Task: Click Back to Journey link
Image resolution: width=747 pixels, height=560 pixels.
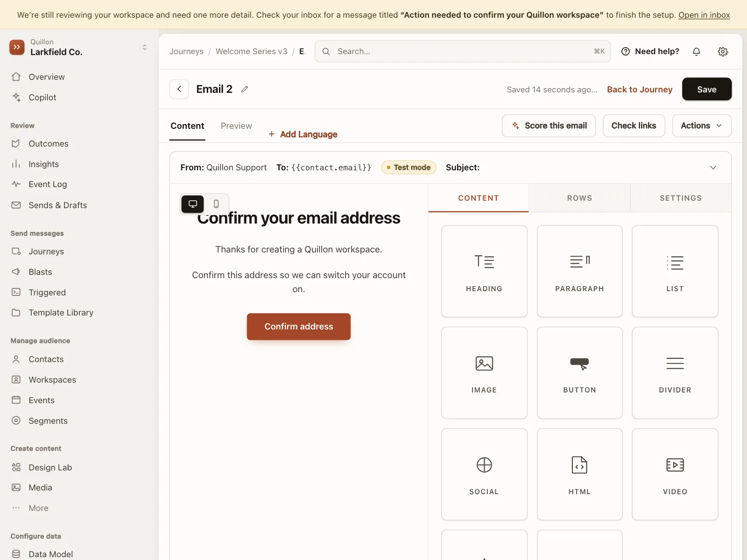Action: point(640,90)
